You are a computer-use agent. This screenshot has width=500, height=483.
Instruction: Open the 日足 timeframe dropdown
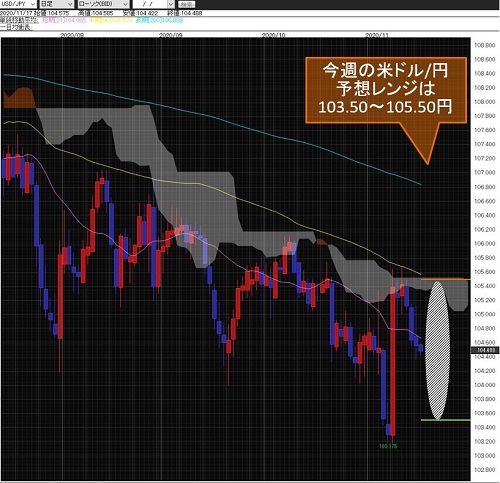56,4
